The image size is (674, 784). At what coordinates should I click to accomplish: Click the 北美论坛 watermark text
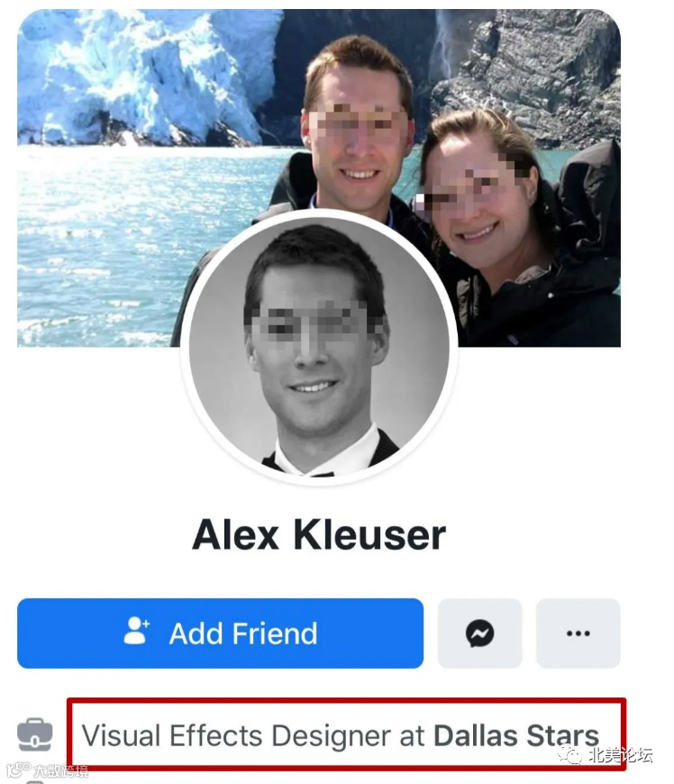[620, 754]
